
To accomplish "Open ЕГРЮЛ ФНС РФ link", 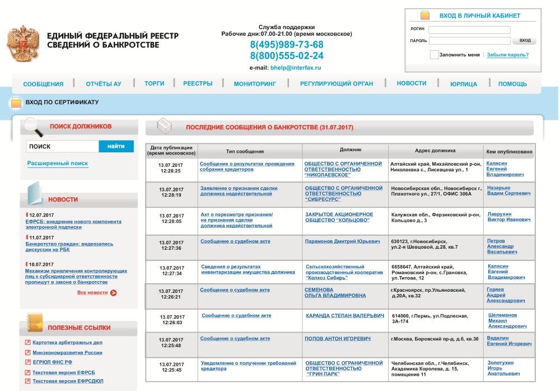I will coord(53,362).
